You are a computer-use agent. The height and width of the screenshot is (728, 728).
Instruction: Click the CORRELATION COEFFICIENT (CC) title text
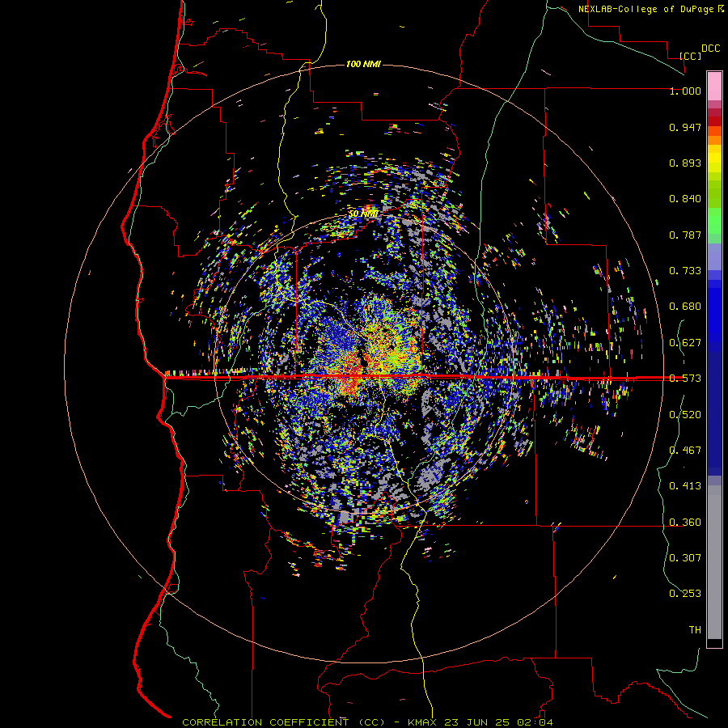pos(284,722)
